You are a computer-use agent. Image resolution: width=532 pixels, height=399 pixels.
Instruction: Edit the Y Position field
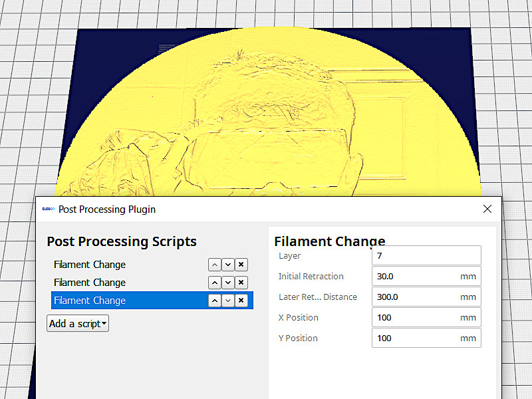426,338
